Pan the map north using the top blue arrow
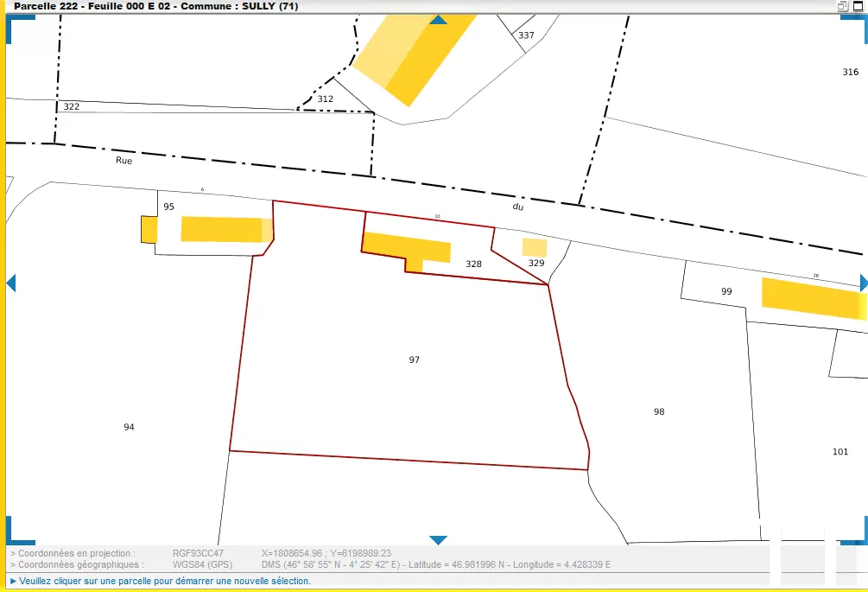868x592 pixels. pos(440,19)
